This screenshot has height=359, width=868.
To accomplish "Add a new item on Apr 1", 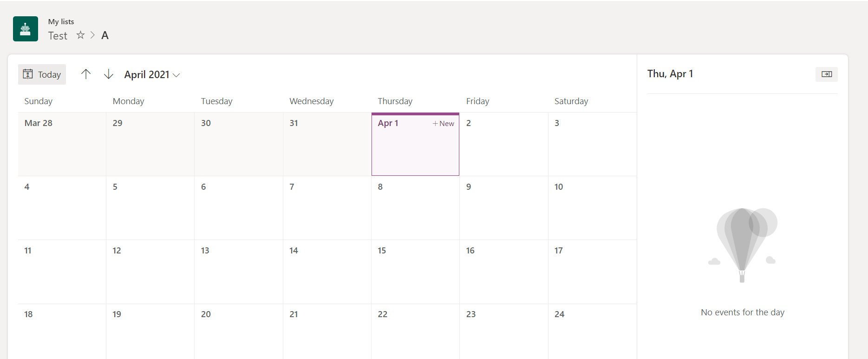I will coord(444,123).
